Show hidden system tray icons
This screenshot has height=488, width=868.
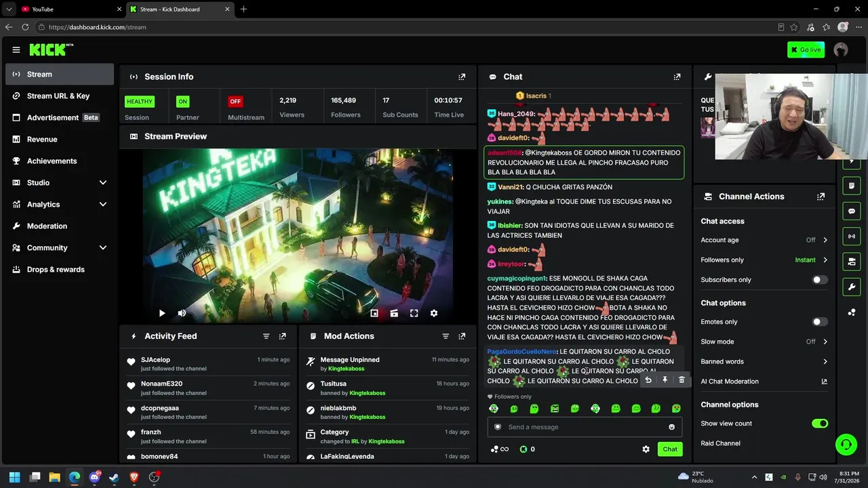[754, 477]
